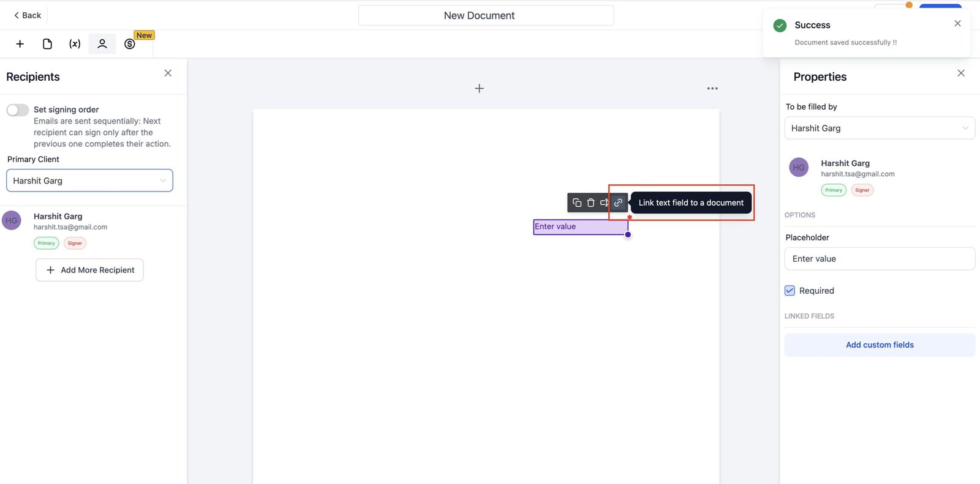Delete the text field using trash icon
The height and width of the screenshot is (484, 980).
(590, 203)
